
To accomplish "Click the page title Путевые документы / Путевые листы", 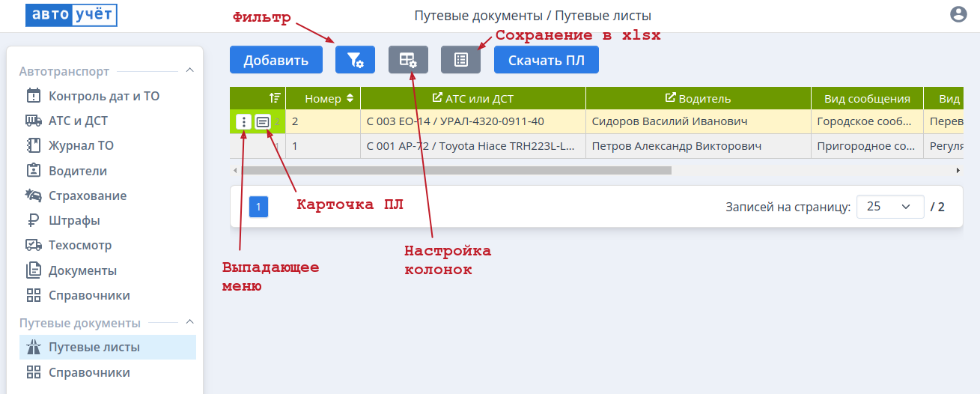I will 532,15.
